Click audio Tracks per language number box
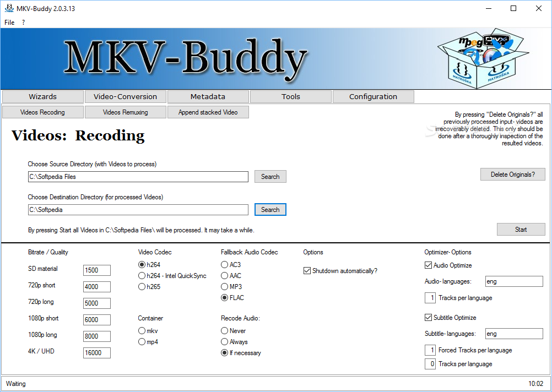552x392 pixels. (x=430, y=298)
